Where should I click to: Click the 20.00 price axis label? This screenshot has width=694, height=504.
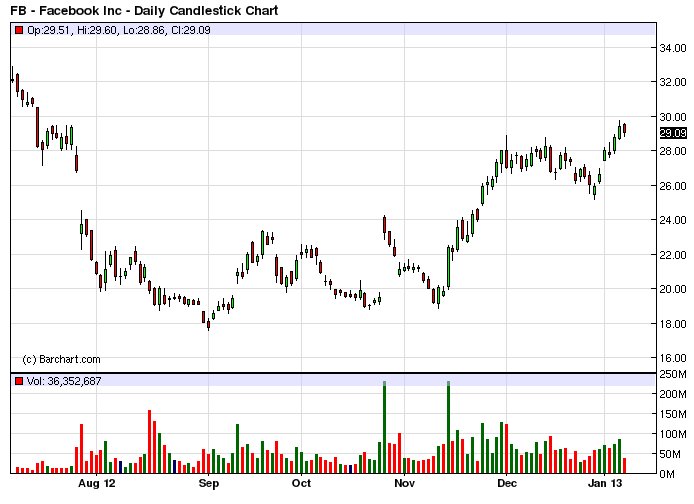coord(673,289)
